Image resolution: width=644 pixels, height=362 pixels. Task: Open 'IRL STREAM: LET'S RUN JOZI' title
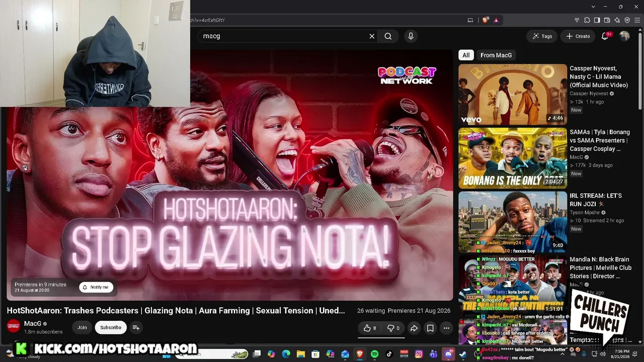596,200
